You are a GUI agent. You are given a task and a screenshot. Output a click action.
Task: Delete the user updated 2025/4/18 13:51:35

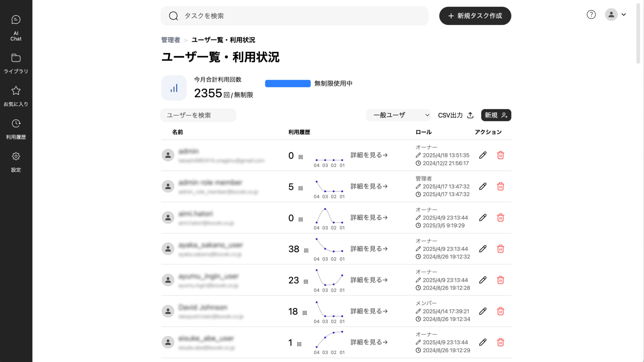coord(500,155)
